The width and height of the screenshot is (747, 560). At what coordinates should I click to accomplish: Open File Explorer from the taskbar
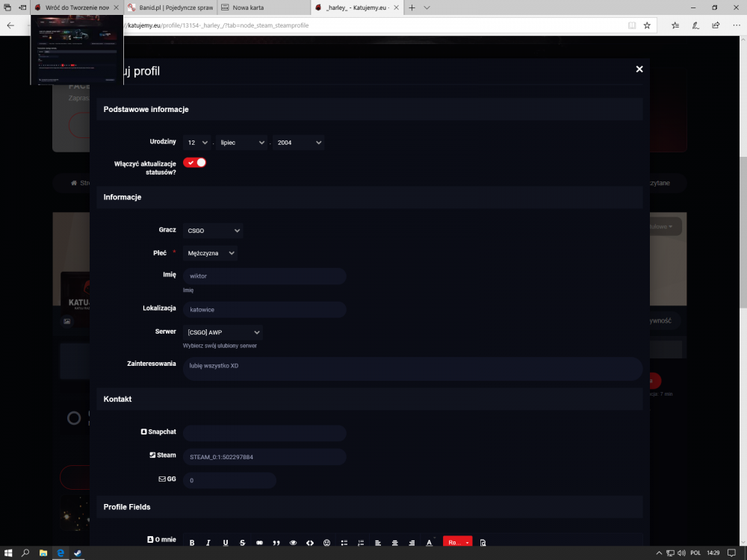pos(43,553)
